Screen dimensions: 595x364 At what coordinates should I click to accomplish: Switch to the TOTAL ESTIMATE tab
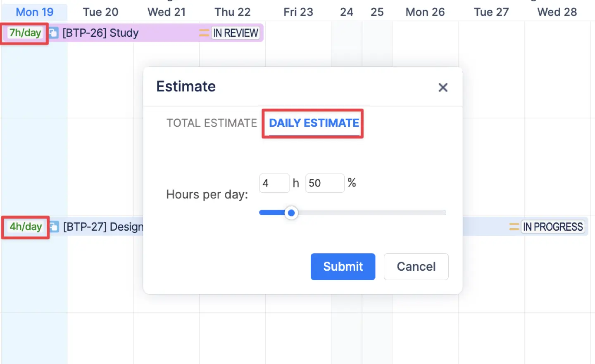[x=211, y=123]
